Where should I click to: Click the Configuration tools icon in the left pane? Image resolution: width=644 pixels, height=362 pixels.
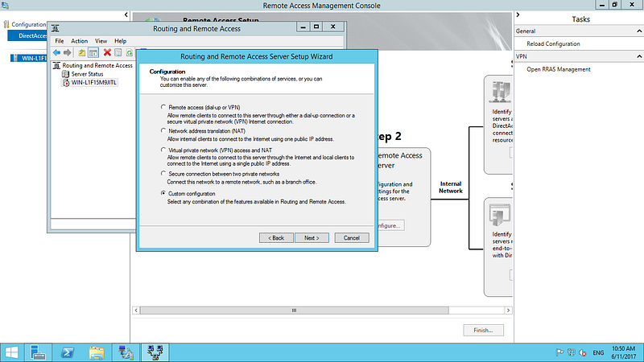[6, 24]
